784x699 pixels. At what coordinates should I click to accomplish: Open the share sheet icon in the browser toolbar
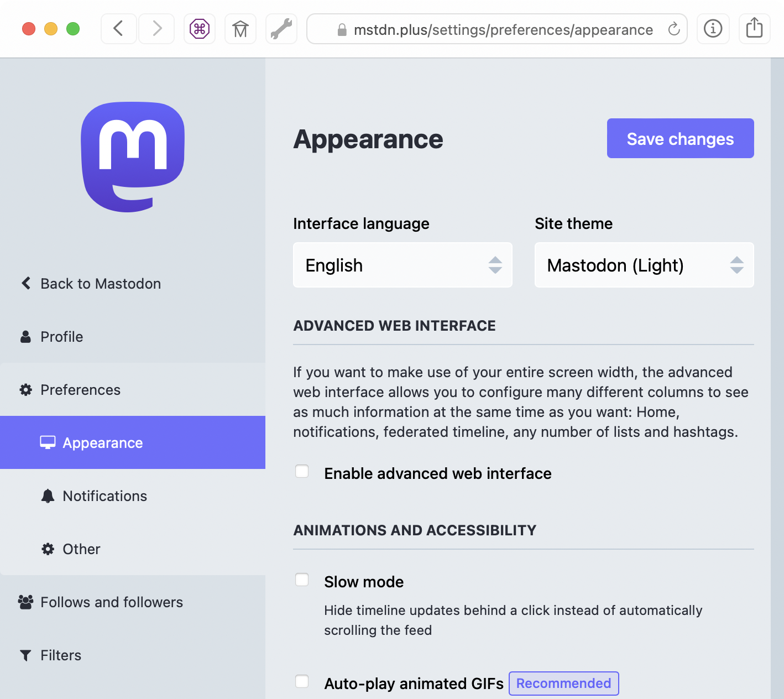[754, 28]
